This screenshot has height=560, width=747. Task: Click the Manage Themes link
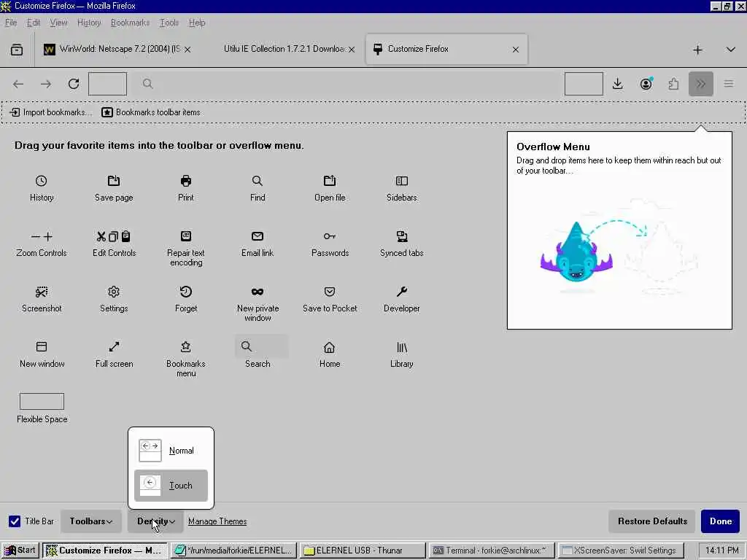[217, 521]
